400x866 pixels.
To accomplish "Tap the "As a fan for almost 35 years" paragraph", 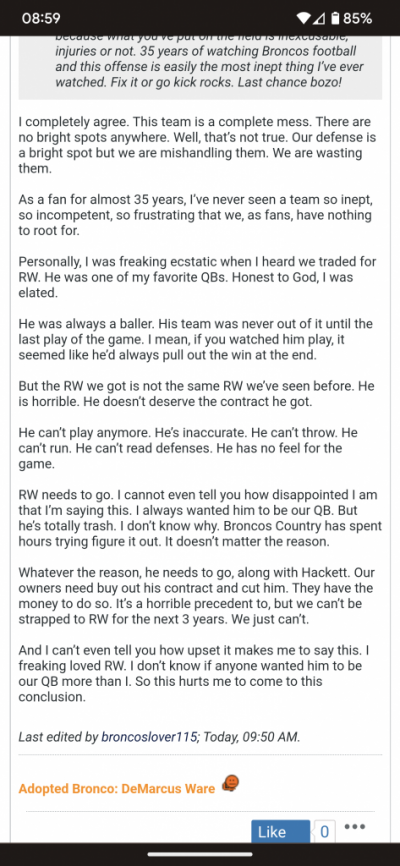I will pos(195,215).
